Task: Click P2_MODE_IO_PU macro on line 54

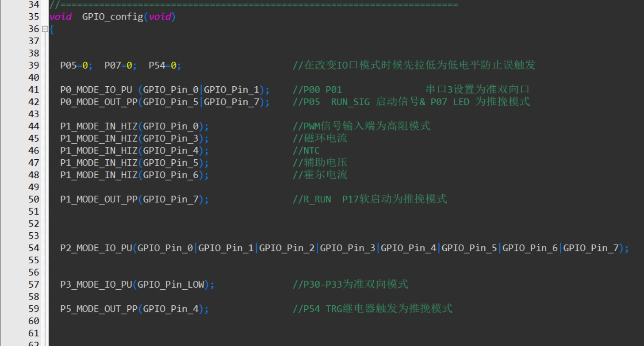Action: [96, 248]
